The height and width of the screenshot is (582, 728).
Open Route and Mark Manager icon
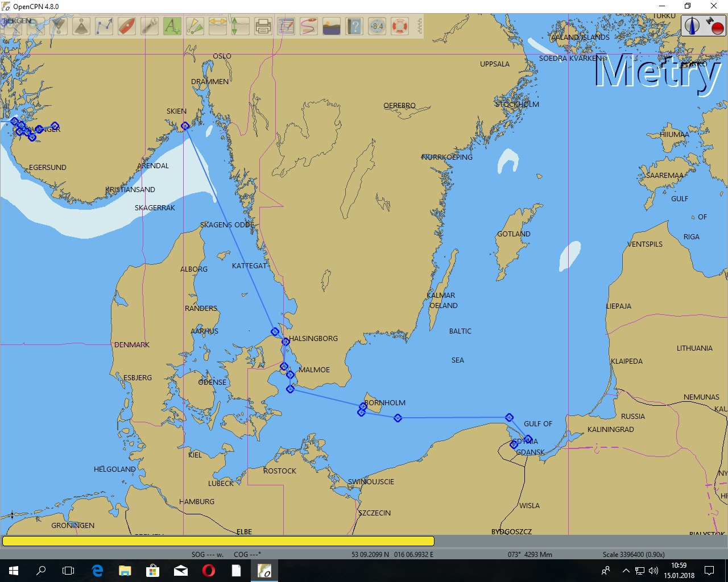[x=286, y=26]
